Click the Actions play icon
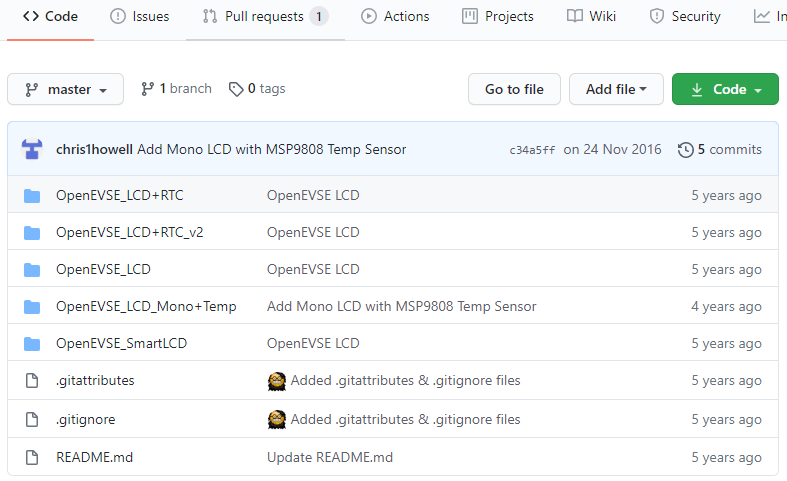 (369, 17)
